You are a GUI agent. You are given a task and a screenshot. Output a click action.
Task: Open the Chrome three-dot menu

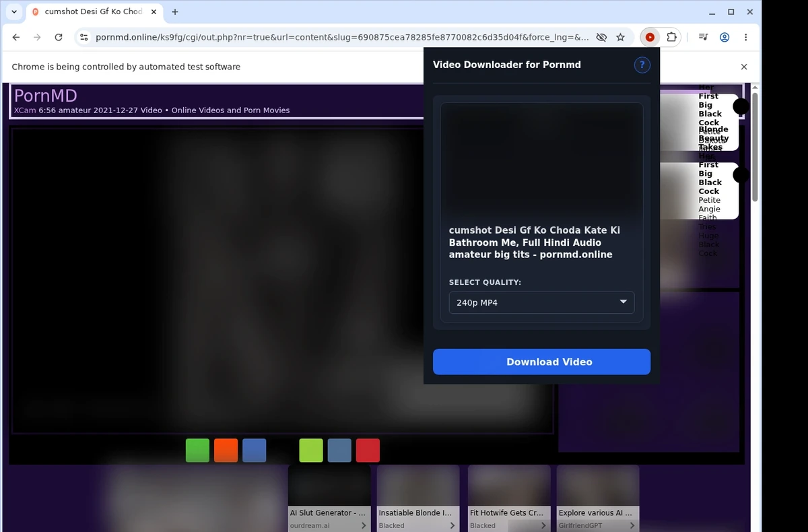coord(745,38)
